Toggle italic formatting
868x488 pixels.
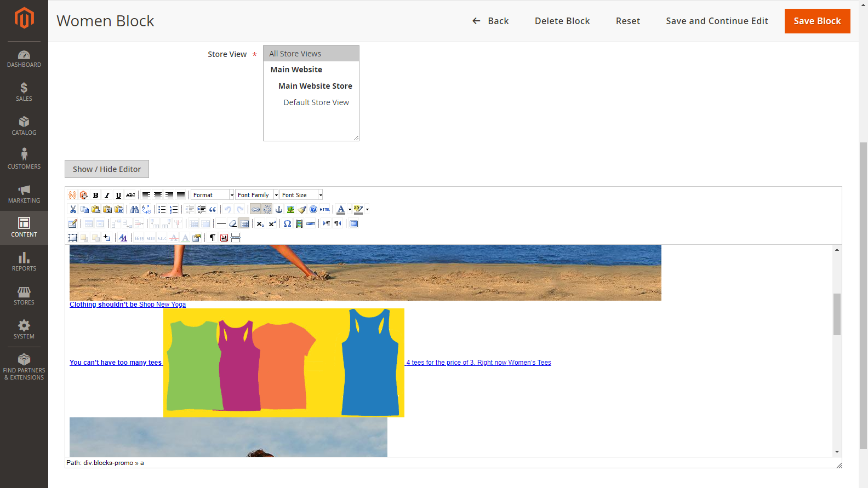coord(107,195)
